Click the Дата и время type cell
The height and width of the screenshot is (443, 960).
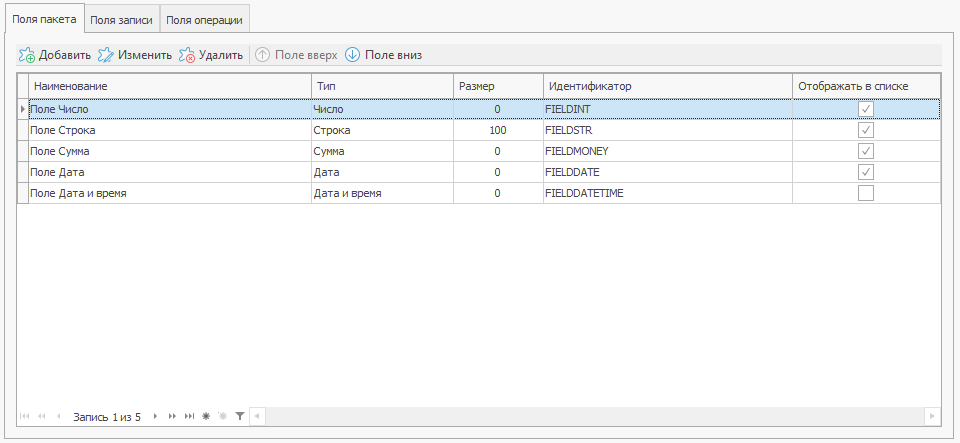pos(383,193)
